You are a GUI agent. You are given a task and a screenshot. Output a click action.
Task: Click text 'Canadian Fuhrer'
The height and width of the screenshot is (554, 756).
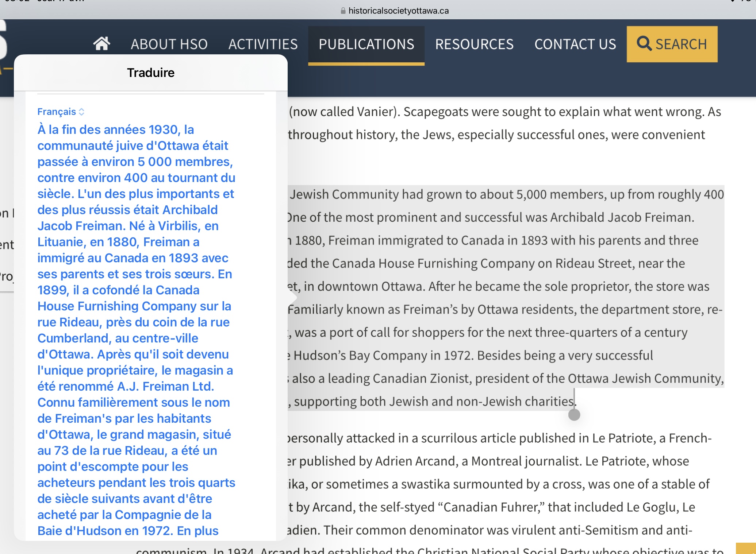click(x=491, y=507)
